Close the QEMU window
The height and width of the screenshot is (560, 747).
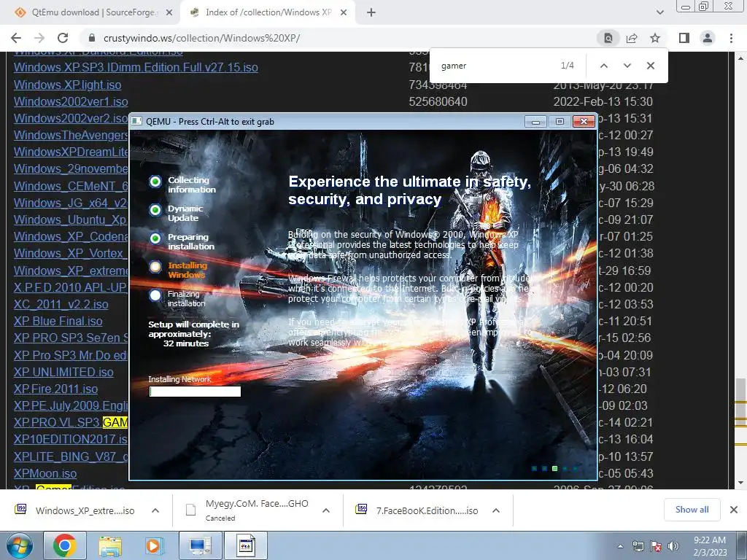[584, 122]
